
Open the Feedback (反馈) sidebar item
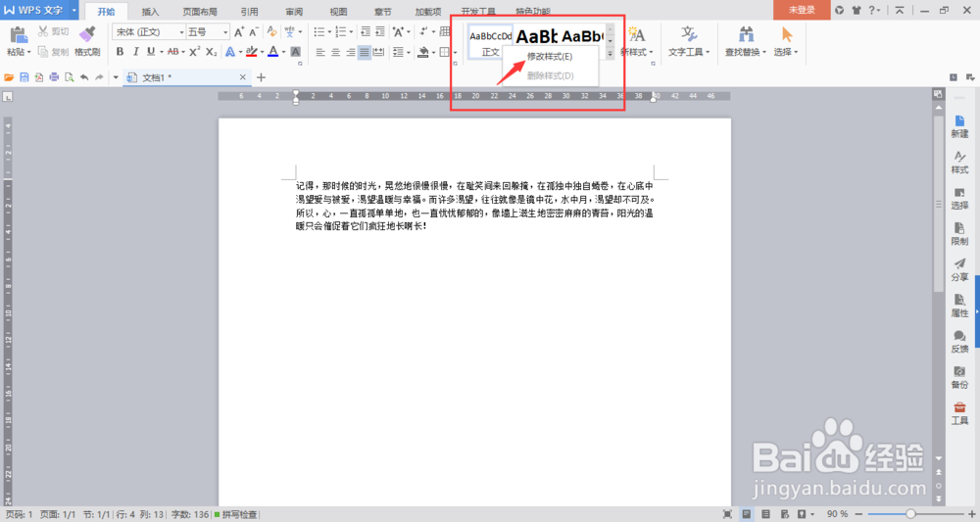(x=959, y=342)
